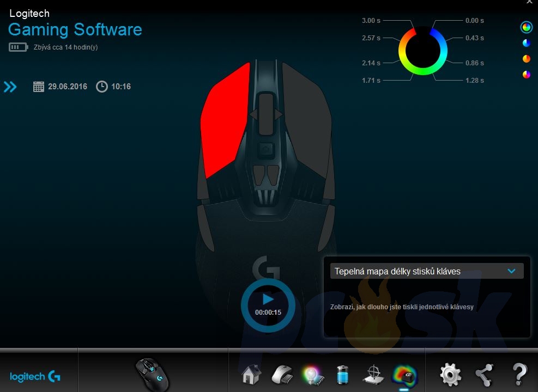Click the "1.71 s" legend label
The height and width of the screenshot is (392, 538).
pyautogui.click(x=371, y=81)
